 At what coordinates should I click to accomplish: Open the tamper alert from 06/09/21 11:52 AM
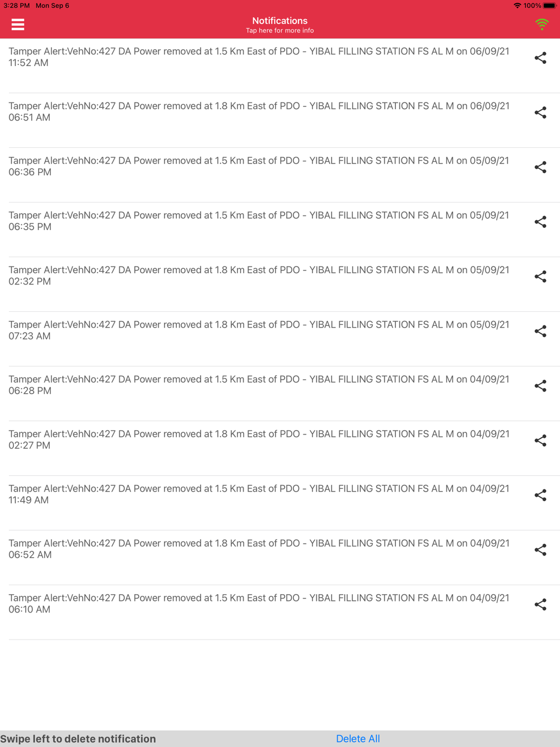259,57
